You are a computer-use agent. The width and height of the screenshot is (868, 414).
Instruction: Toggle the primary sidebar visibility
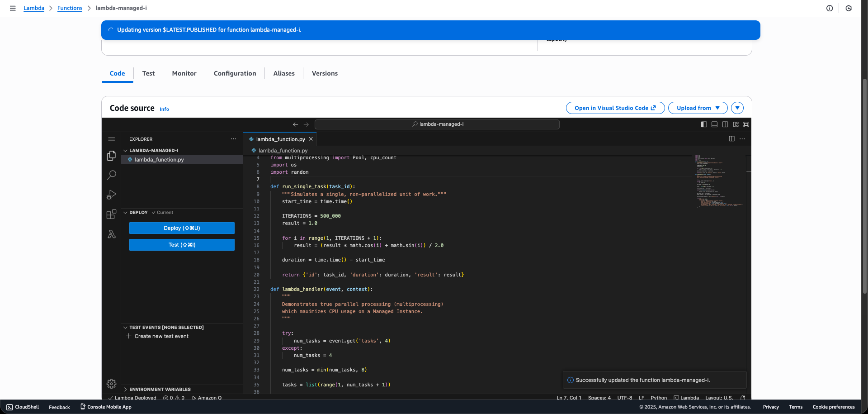tap(703, 124)
